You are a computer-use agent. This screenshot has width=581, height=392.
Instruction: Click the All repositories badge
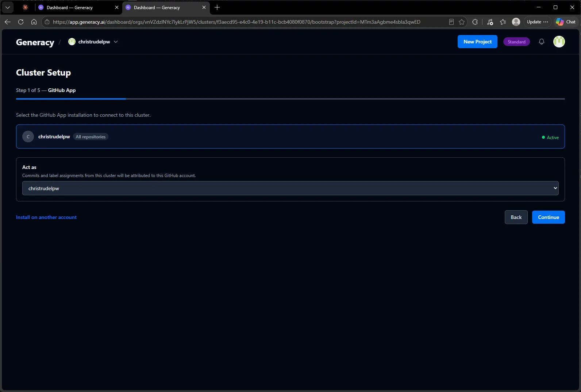pos(91,137)
